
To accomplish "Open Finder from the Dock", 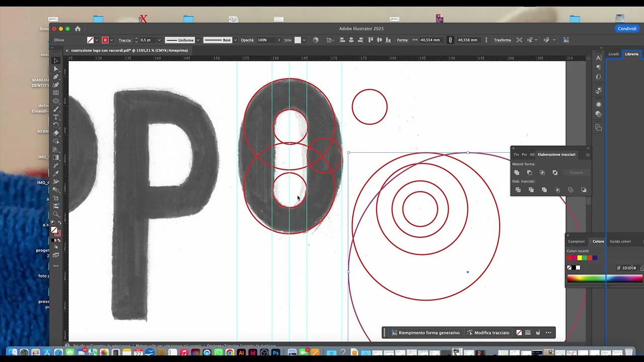I will click(12, 353).
